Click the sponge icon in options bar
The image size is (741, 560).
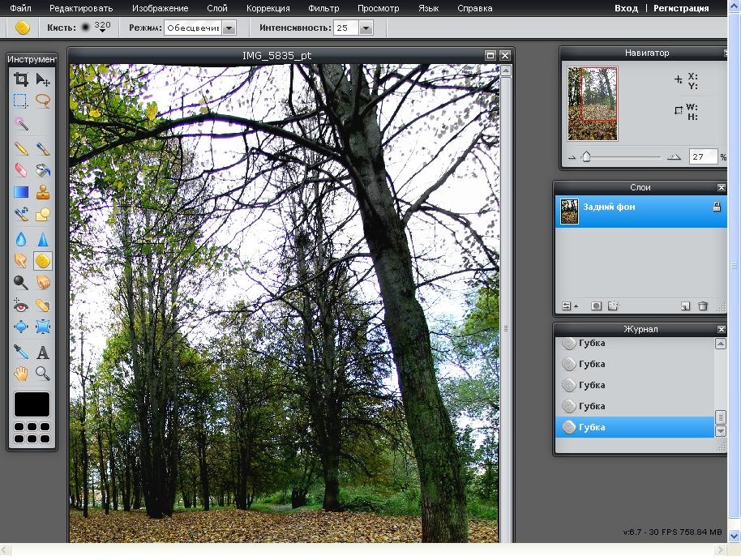tap(22, 28)
